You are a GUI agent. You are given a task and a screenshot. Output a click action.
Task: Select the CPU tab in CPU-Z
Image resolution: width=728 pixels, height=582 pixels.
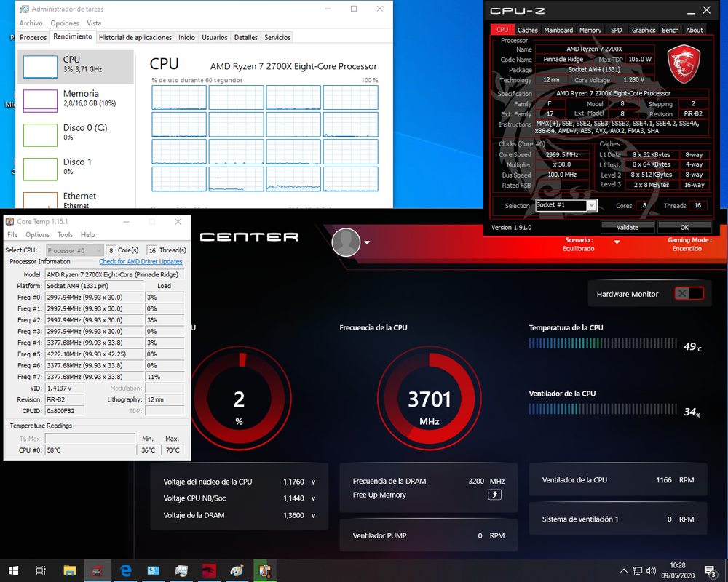click(502, 29)
